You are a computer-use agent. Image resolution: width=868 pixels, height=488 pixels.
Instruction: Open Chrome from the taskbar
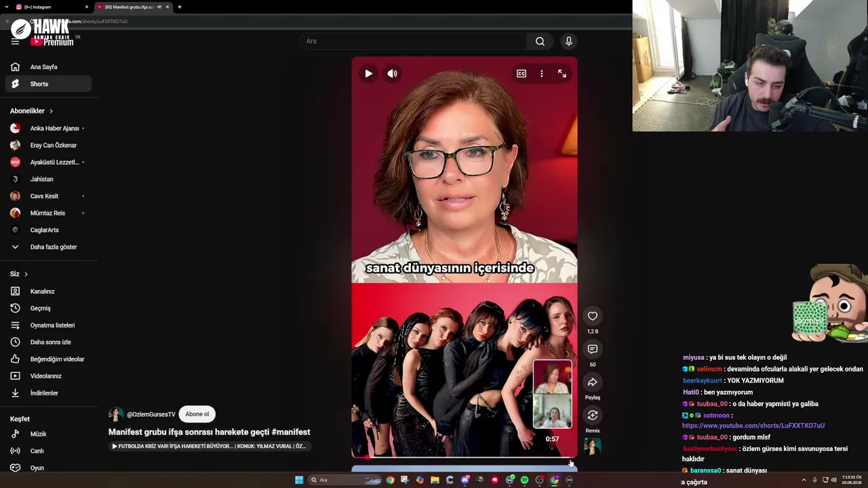pyautogui.click(x=390, y=480)
